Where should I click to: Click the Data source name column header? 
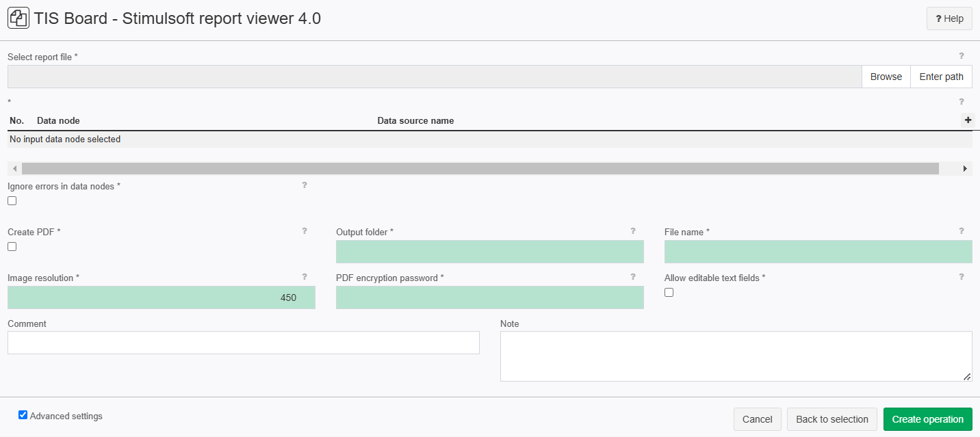(x=415, y=120)
